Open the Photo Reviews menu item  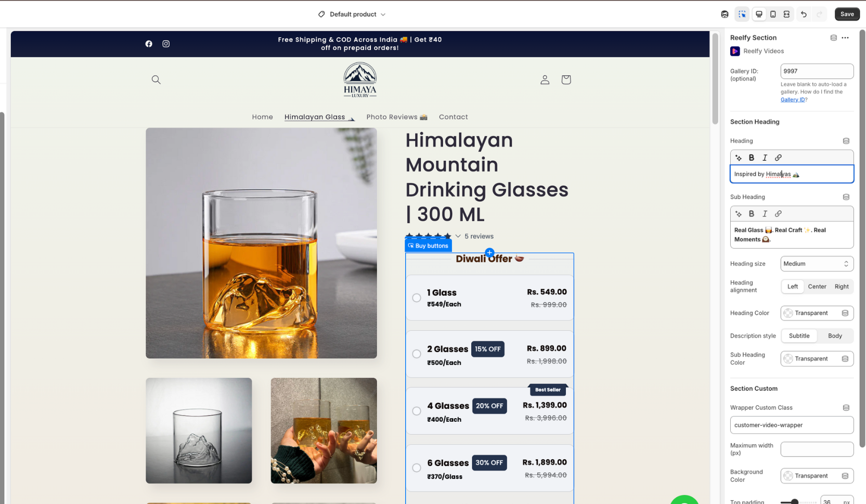click(396, 117)
